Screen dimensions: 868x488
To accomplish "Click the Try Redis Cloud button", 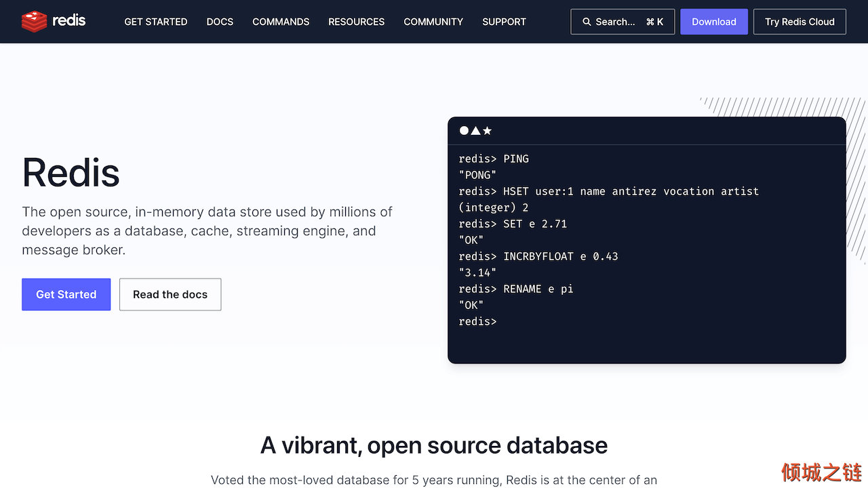I will click(800, 22).
